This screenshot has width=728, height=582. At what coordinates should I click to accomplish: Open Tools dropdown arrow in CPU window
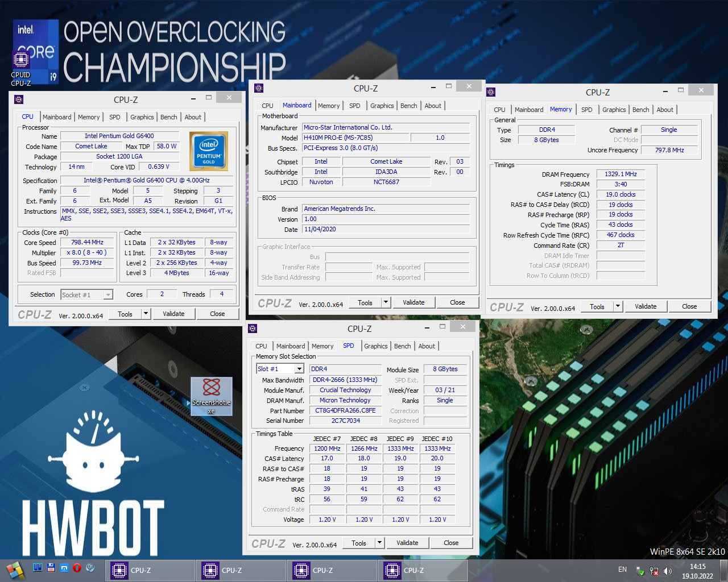pos(146,314)
